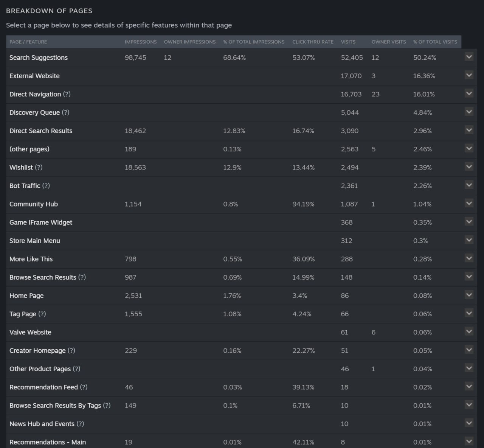Open News Hub and Events help icon
The width and height of the screenshot is (484, 448).
point(80,424)
